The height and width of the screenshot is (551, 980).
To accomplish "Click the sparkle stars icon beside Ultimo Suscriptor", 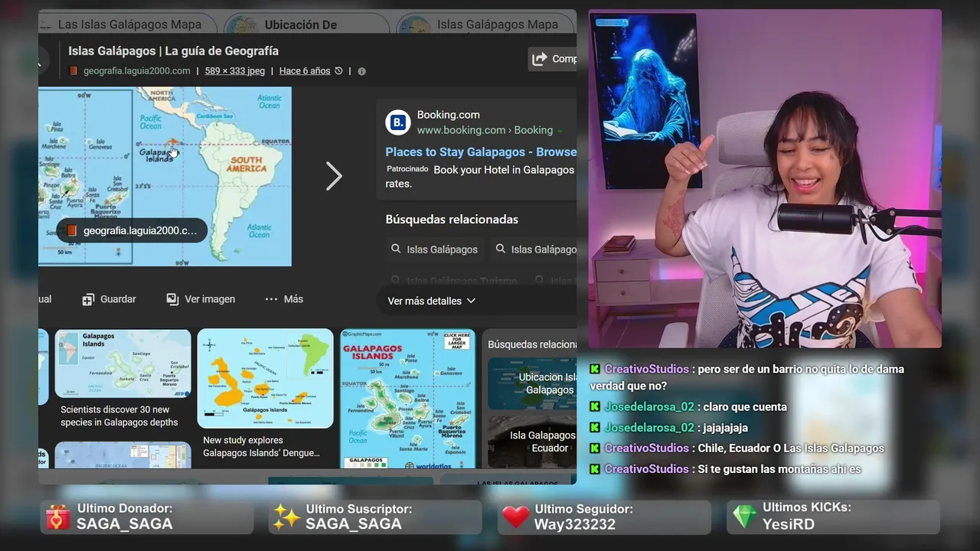I will click(286, 517).
